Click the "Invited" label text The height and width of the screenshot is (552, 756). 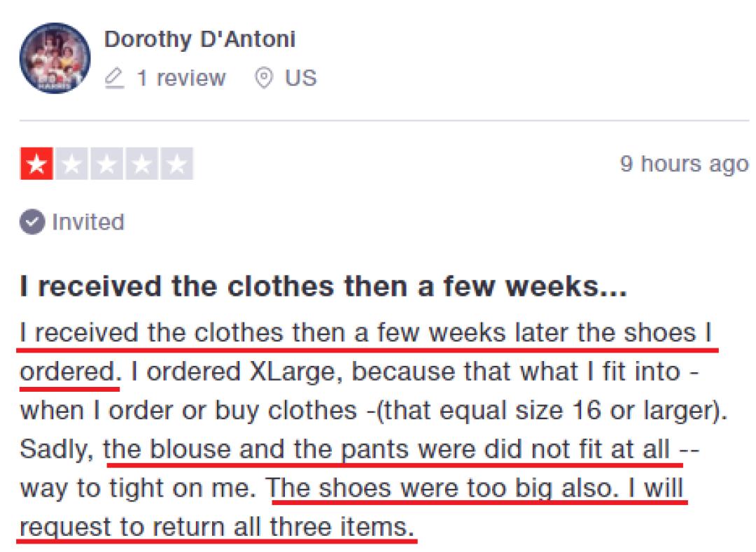[x=87, y=222]
